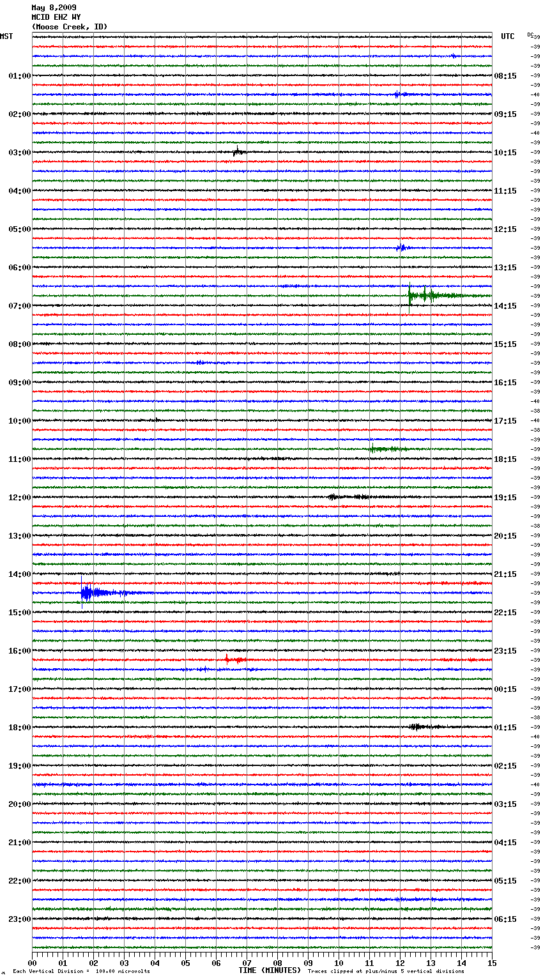
Task: Click the black seismic spike on 03:00 trace
Action: click(x=238, y=152)
